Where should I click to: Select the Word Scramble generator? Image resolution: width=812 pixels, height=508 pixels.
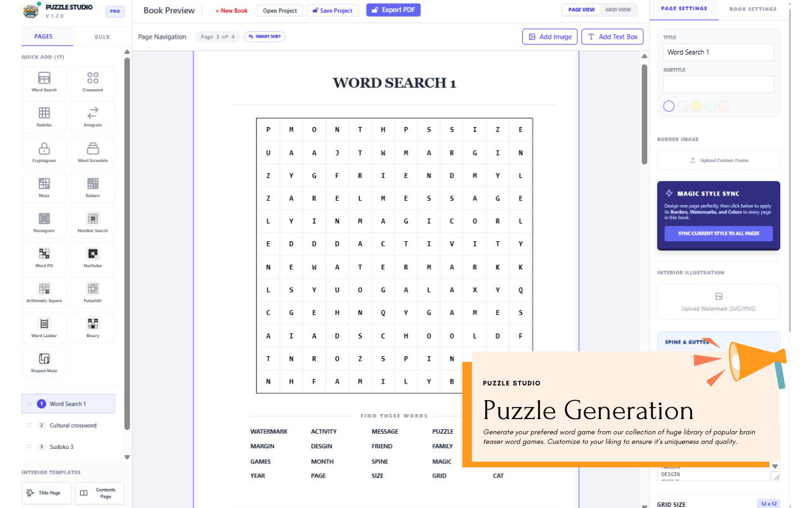point(92,152)
